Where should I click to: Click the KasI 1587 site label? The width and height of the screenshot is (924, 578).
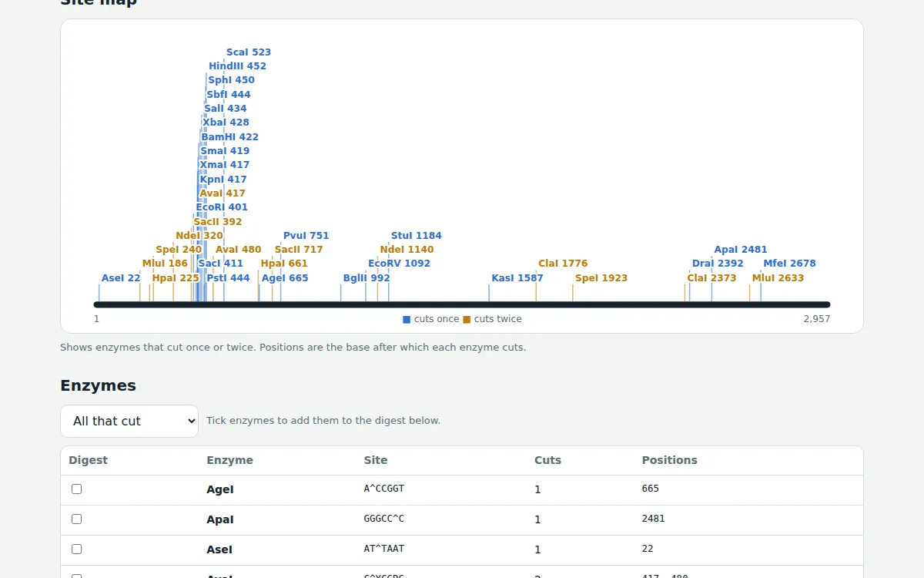(517, 278)
